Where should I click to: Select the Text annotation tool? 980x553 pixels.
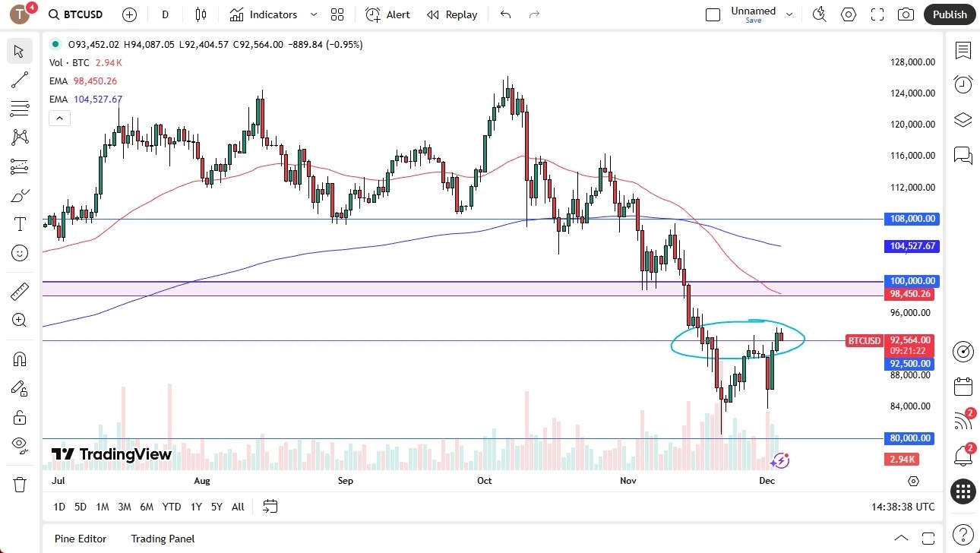(19, 223)
